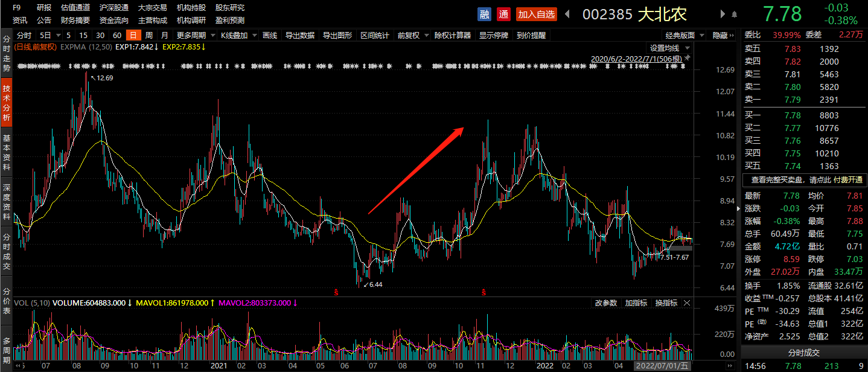Click the 查看完整买卖盘 paid order-book link
The image size is (868, 372).
tap(805, 180)
